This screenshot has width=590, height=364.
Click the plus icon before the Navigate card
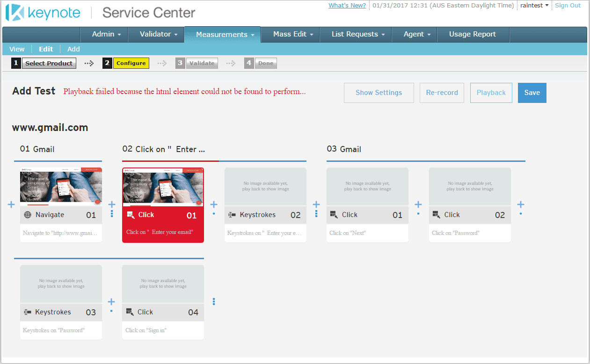tap(12, 204)
